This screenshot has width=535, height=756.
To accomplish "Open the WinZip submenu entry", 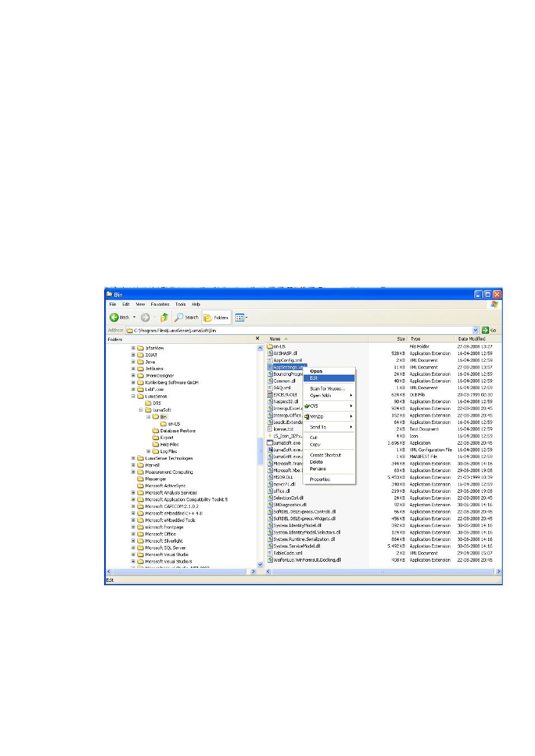I will pyautogui.click(x=329, y=417).
